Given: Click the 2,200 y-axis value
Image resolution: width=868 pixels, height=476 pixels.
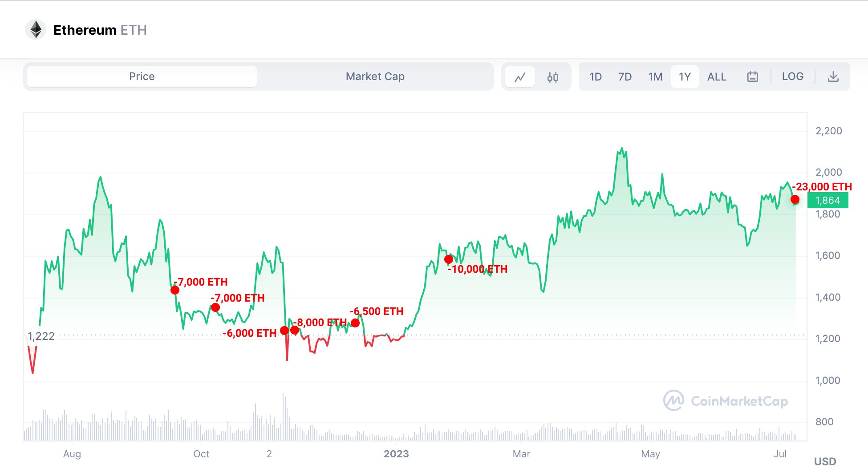Looking at the screenshot, I should point(828,131).
